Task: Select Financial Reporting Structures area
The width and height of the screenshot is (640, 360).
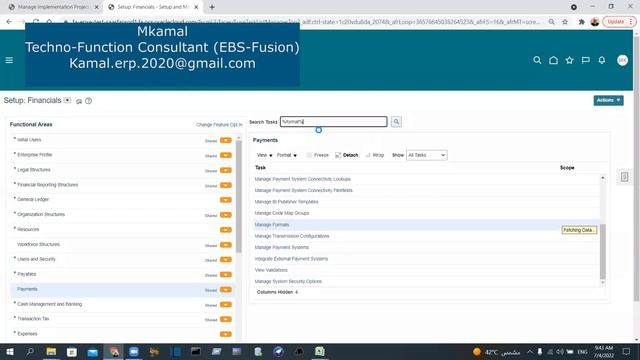Action: (47, 185)
